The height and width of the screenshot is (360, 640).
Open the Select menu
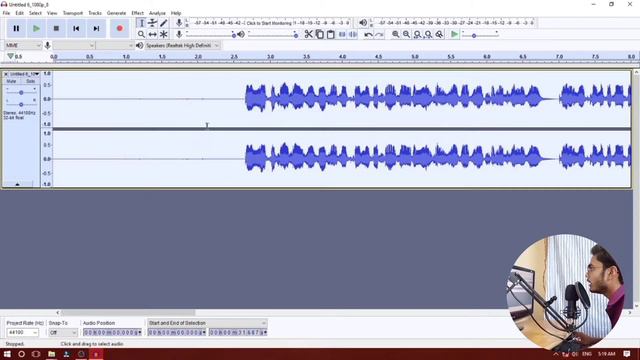coord(35,13)
